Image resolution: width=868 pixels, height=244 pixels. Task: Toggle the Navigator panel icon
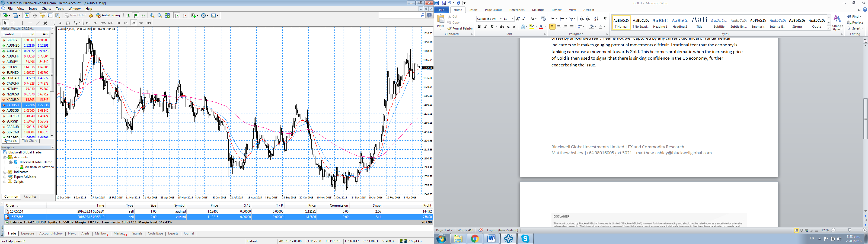pos(42,15)
